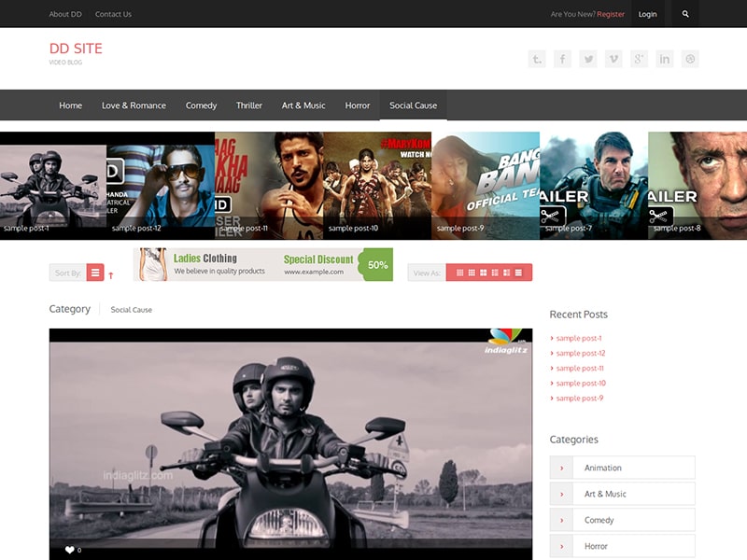This screenshot has width=747, height=560.
Task: Click the red Register link
Action: [x=611, y=14]
